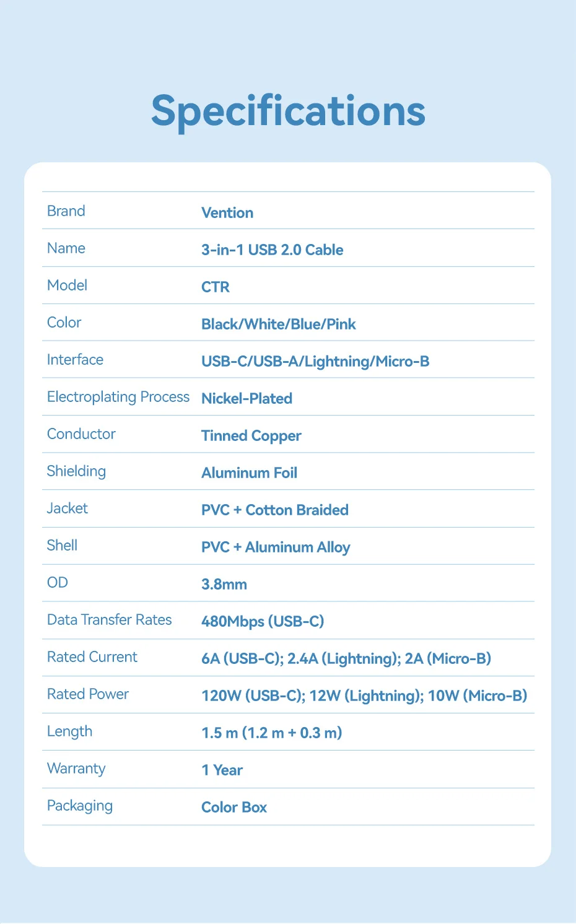576x924 pixels.
Task: Click the Rated Current label
Action: [x=92, y=657]
